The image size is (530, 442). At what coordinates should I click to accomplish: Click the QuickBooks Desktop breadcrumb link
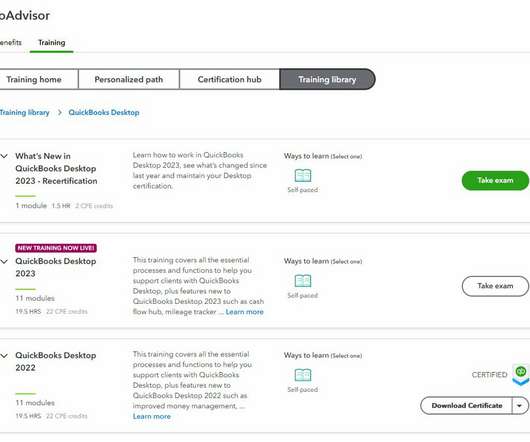coord(104,113)
